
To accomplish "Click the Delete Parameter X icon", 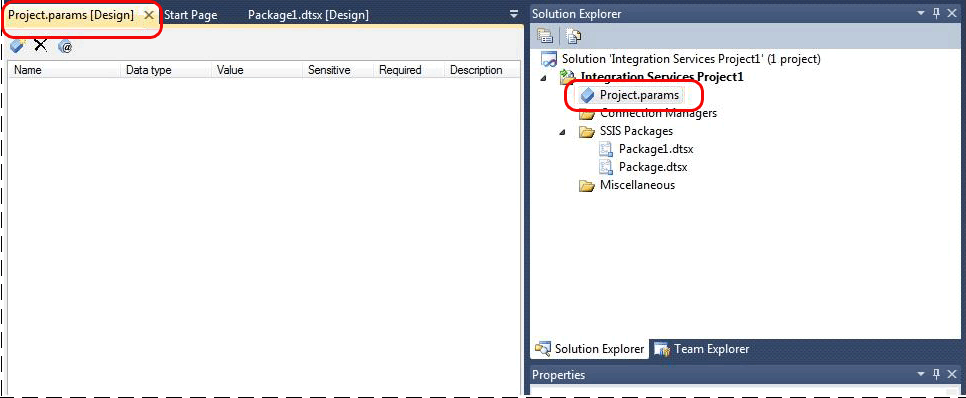I will click(x=41, y=45).
